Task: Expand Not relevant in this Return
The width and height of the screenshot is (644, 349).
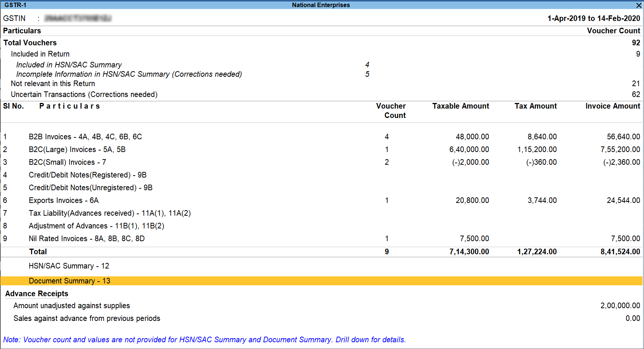Action: (53, 84)
